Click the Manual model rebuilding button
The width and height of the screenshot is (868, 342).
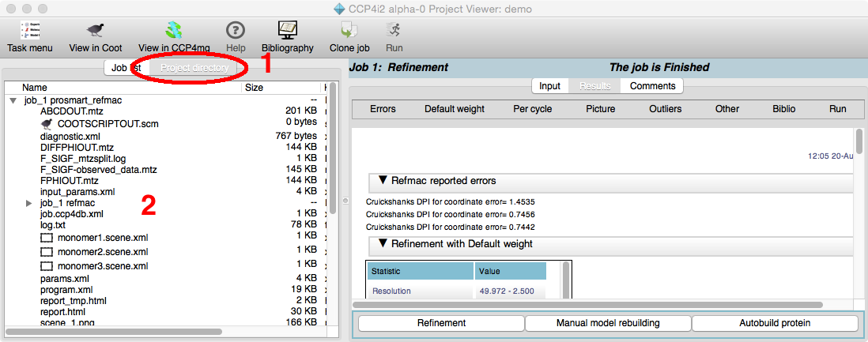pos(607,323)
